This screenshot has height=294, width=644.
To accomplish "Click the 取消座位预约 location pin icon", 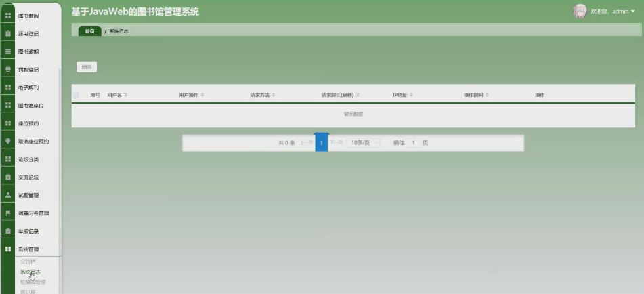I will [8, 142].
